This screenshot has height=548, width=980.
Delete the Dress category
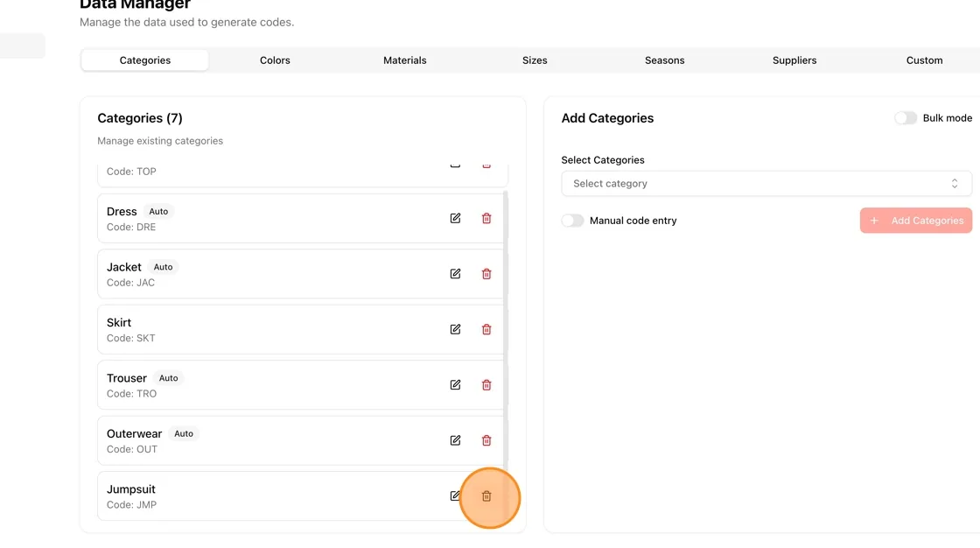(x=486, y=218)
